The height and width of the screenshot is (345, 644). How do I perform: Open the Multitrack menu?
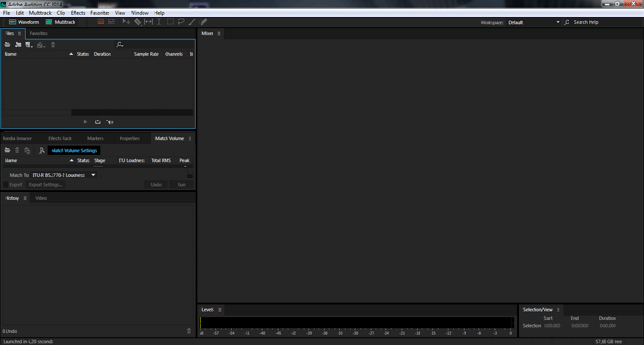coord(40,13)
